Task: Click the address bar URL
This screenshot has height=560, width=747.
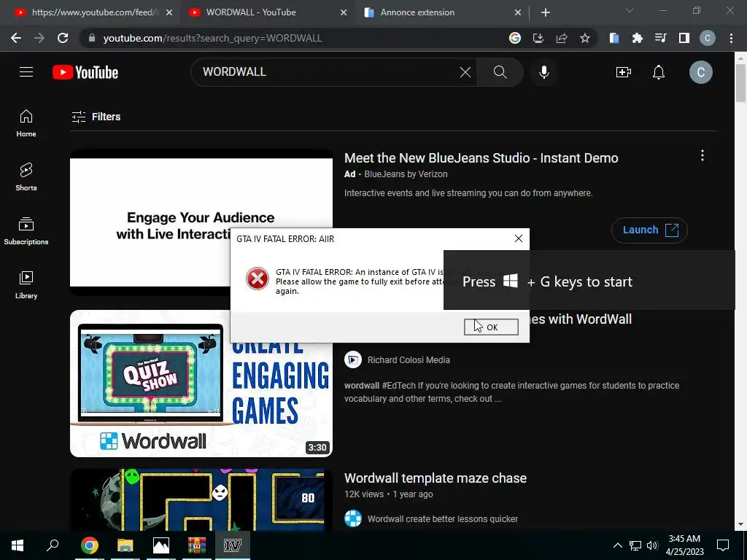Action: [212, 38]
